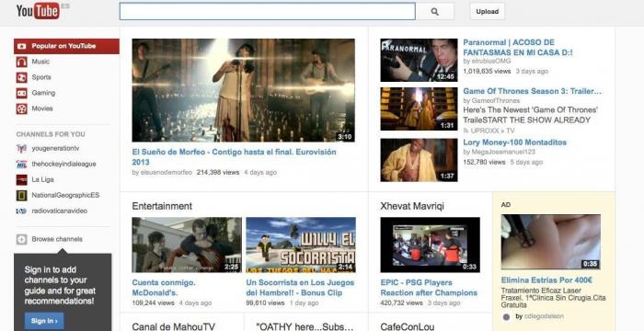This screenshot has height=331, width=644.
Task: Open the Movies category
Action: (42, 108)
